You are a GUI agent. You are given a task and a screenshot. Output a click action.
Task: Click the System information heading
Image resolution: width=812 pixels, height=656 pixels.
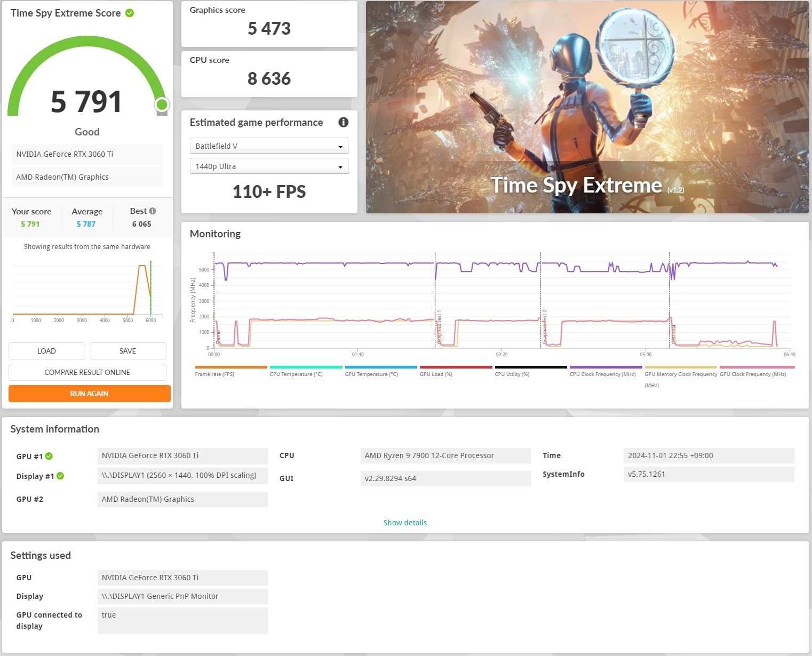(55, 429)
